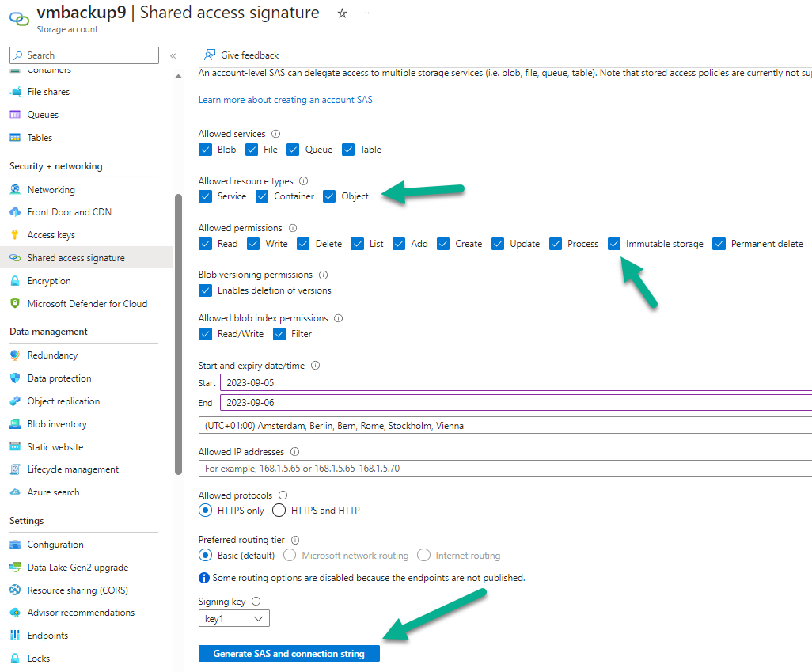This screenshot has height=672, width=812.
Task: Click the Queues icon in sidebar
Action: [15, 115]
